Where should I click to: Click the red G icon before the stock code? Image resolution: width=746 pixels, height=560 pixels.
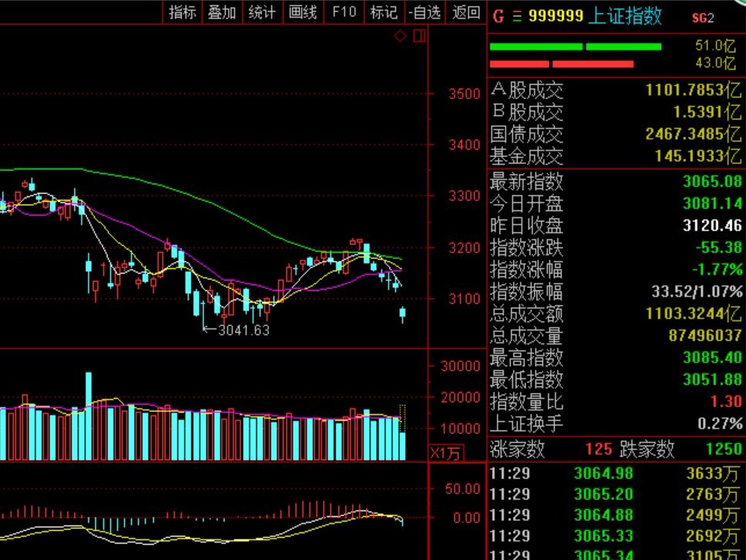point(497,16)
